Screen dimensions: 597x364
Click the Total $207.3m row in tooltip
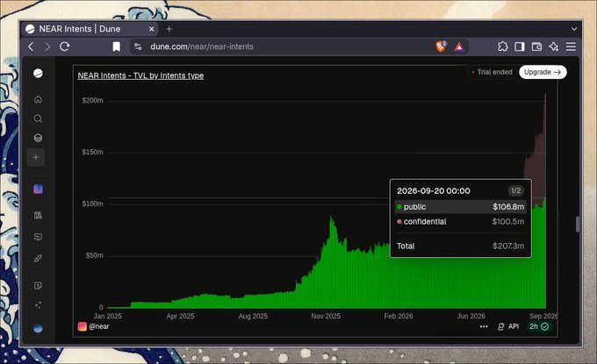(461, 246)
